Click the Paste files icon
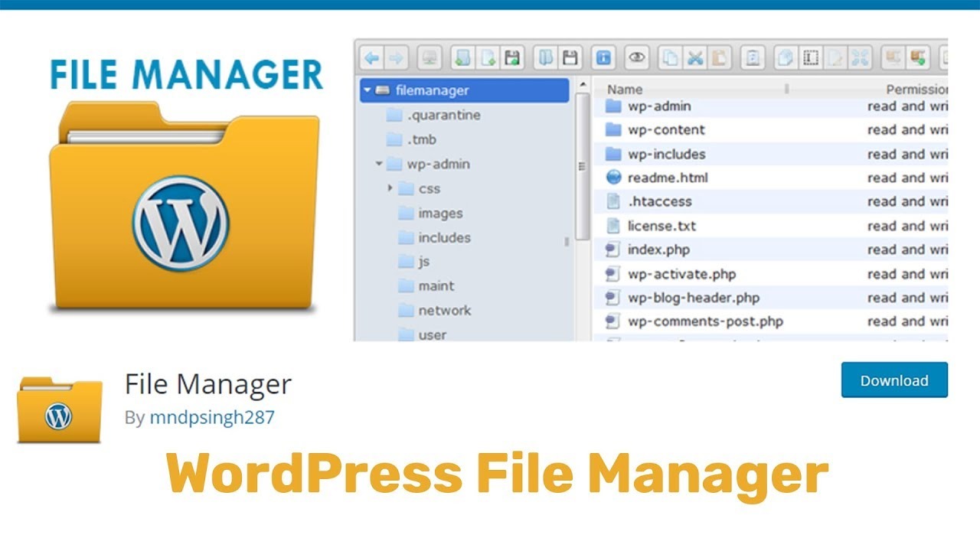 point(717,56)
